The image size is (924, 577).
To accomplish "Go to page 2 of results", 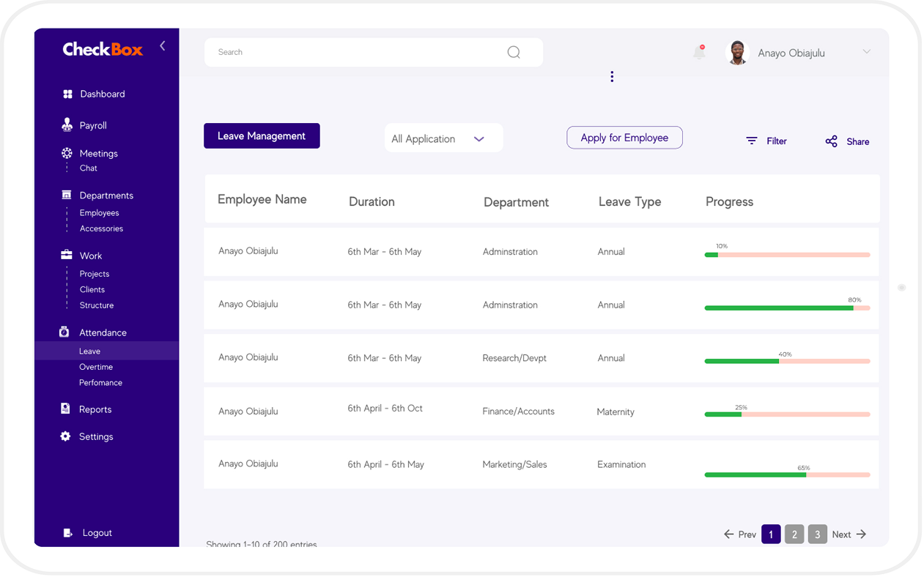I will (794, 535).
